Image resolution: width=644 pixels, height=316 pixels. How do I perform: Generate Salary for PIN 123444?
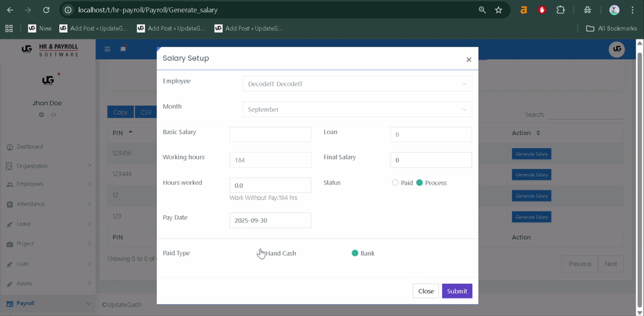coord(531,175)
